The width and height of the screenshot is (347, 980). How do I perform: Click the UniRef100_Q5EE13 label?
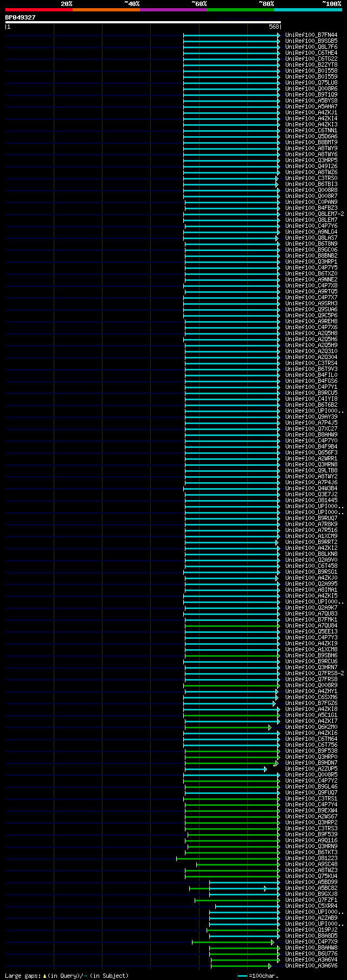point(311,632)
